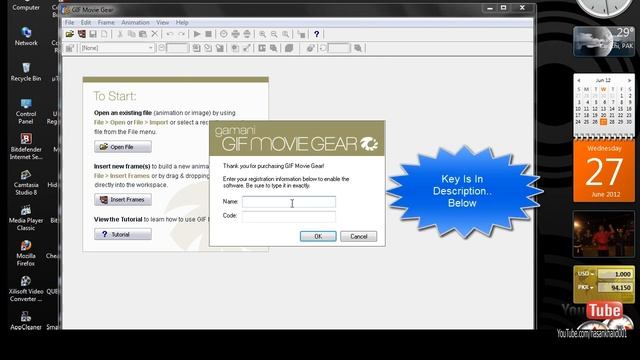Click the calendar gadget's next month arrow

[x=629, y=80]
